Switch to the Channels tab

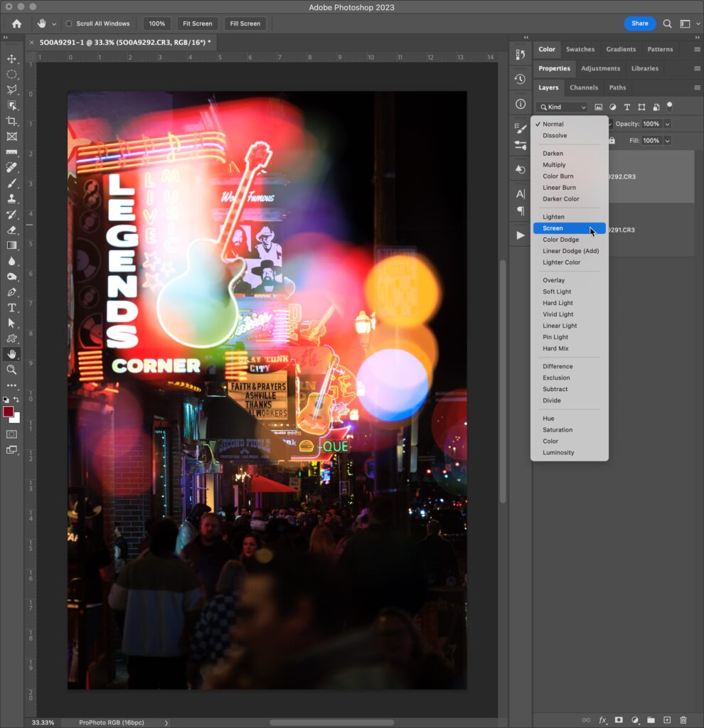(584, 87)
